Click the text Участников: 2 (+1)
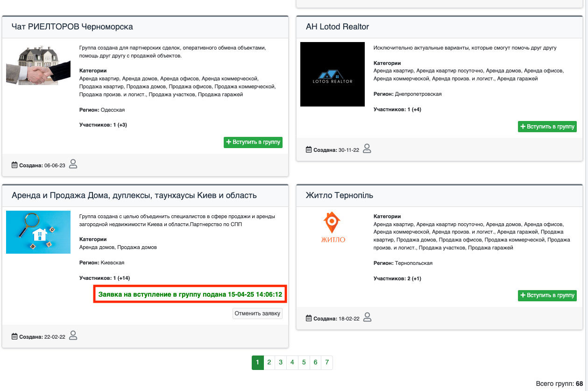Viewport: 588px width, 391px height. click(397, 278)
